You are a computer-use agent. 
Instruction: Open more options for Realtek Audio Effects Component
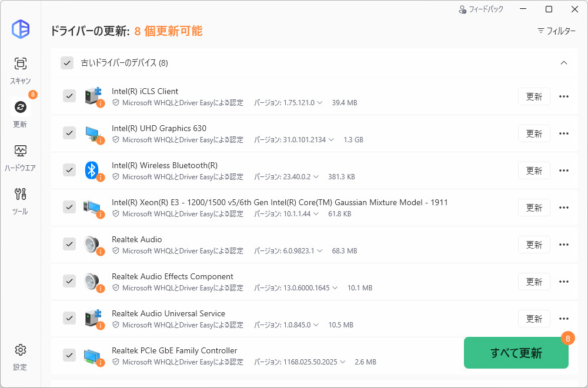[x=564, y=282]
